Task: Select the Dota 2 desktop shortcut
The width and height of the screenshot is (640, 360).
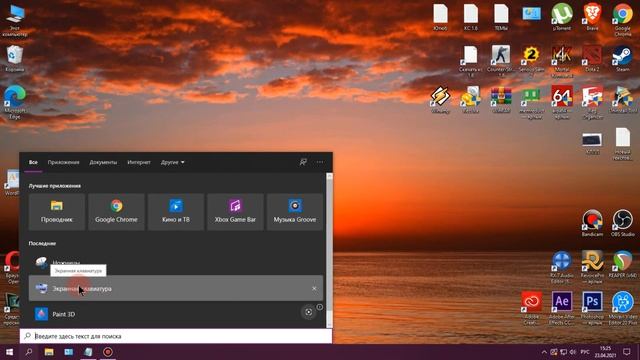Action: (x=592, y=58)
